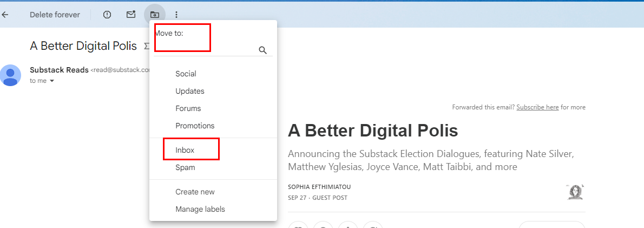Move this message to Inbox
Image resolution: width=644 pixels, height=228 pixels.
tap(185, 150)
